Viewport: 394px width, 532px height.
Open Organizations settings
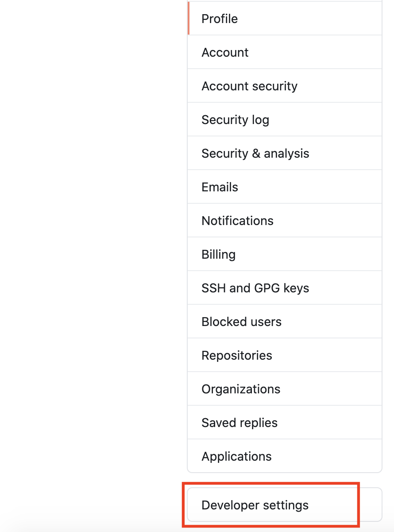pyautogui.click(x=241, y=389)
